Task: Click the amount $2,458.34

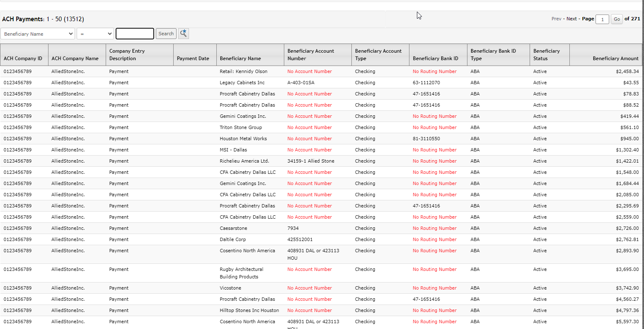Action: click(x=627, y=71)
